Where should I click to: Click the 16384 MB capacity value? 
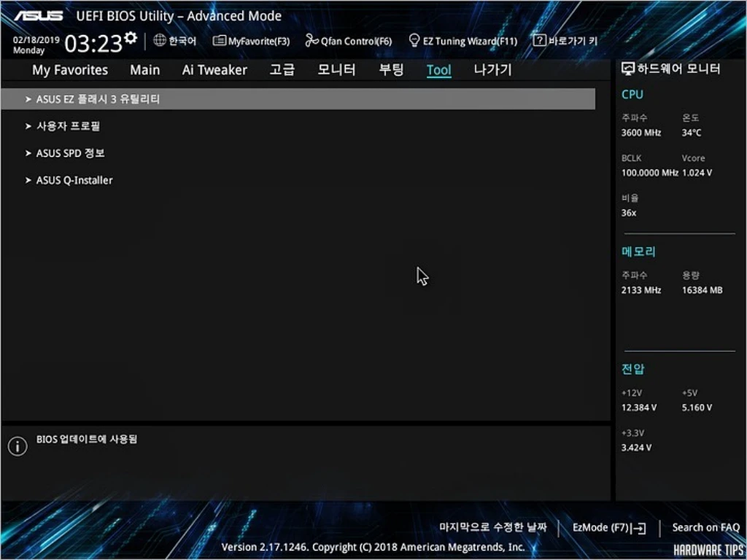click(x=703, y=290)
